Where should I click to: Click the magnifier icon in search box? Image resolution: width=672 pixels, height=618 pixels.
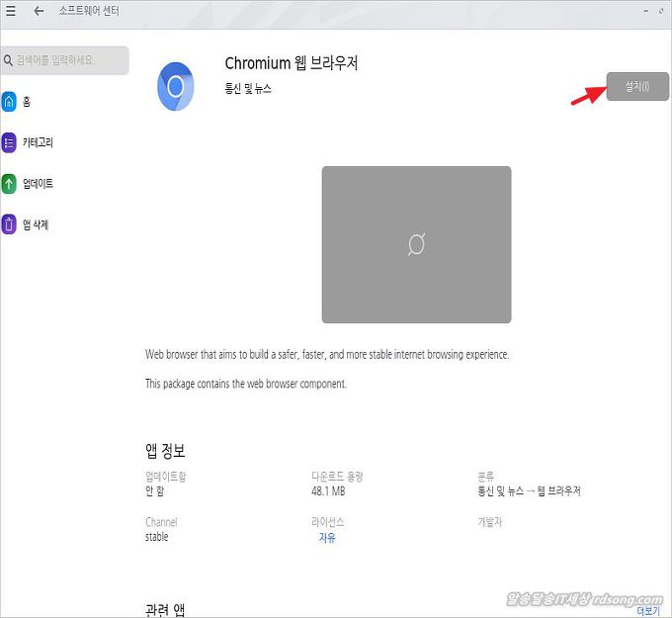coord(8,61)
